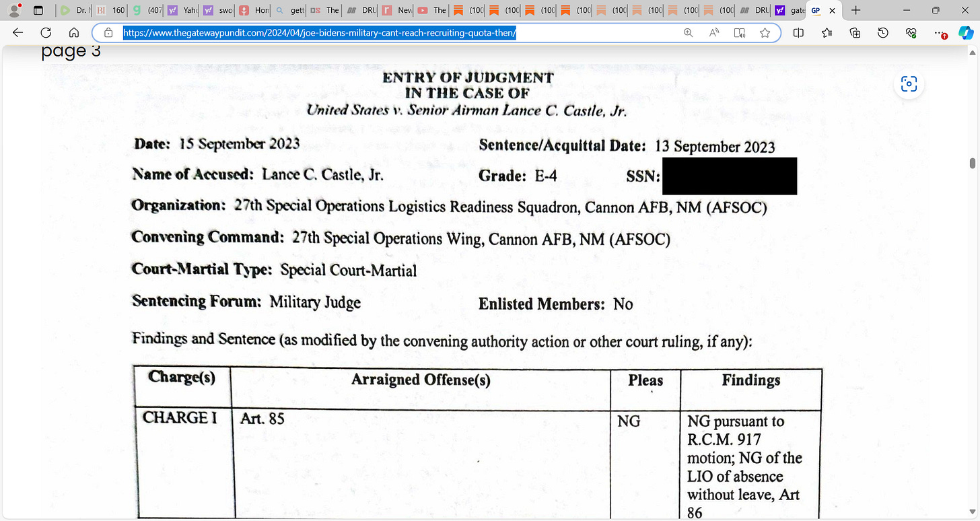Close the active GP tab
980x521 pixels.
pyautogui.click(x=832, y=10)
